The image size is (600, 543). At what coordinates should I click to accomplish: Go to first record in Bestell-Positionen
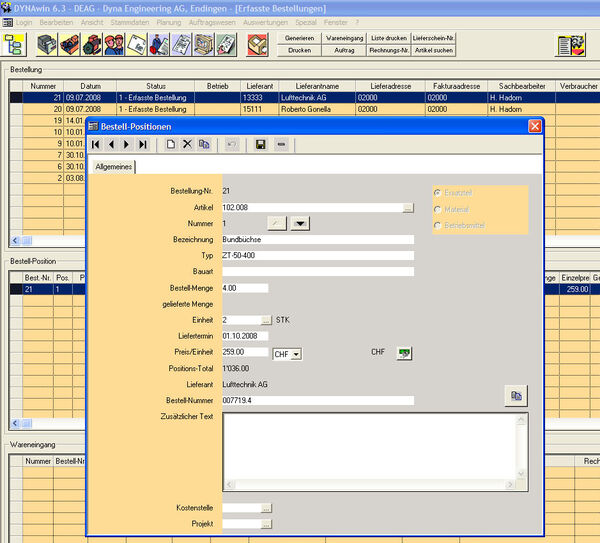pos(96,145)
